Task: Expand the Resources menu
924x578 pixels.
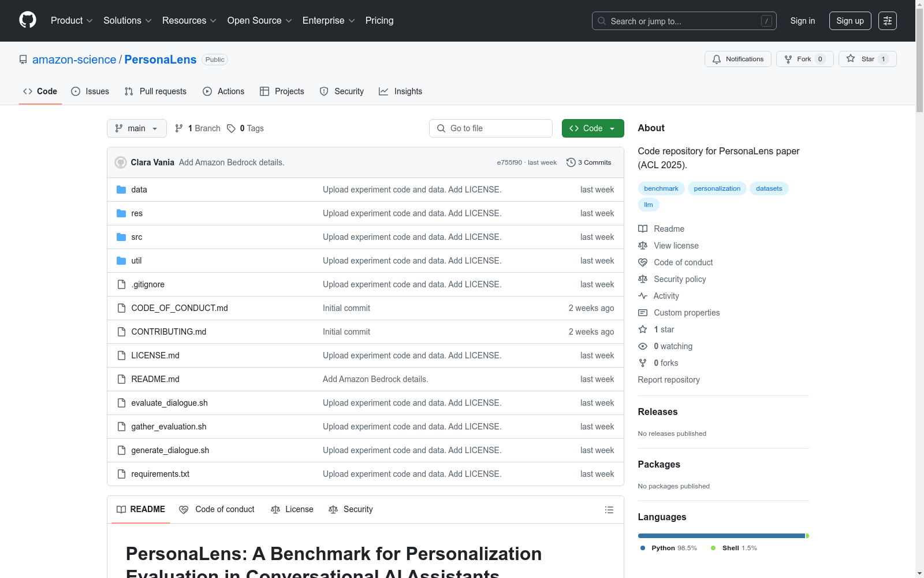Action: point(189,21)
